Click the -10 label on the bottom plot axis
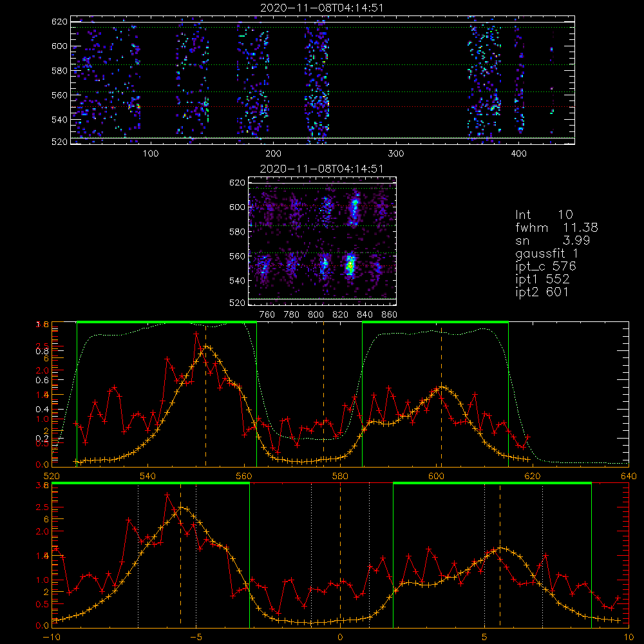644x644 pixels. 52,638
